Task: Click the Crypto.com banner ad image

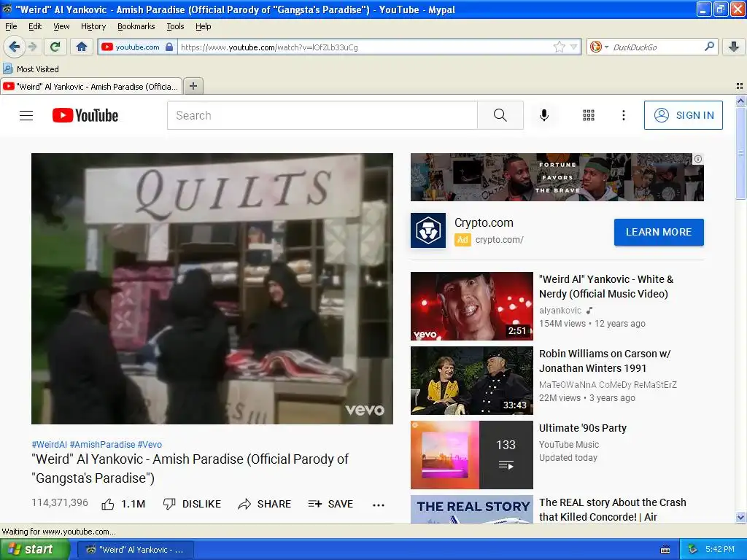Action: click(557, 177)
